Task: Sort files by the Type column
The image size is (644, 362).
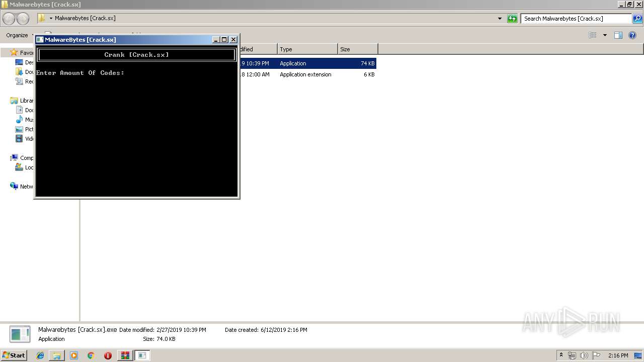Action: (x=307, y=49)
